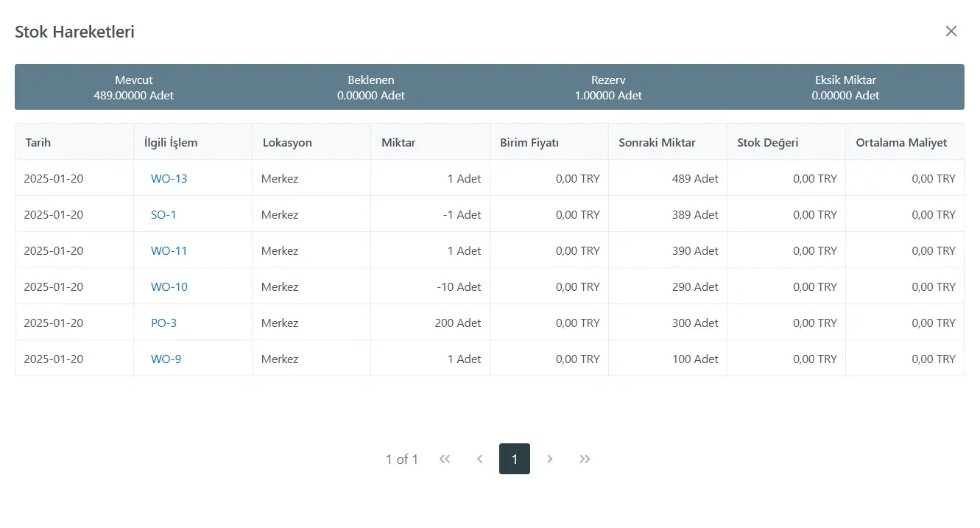This screenshot has width=980, height=528.
Task: Click the date in the WO-13 row
Action: click(x=54, y=178)
